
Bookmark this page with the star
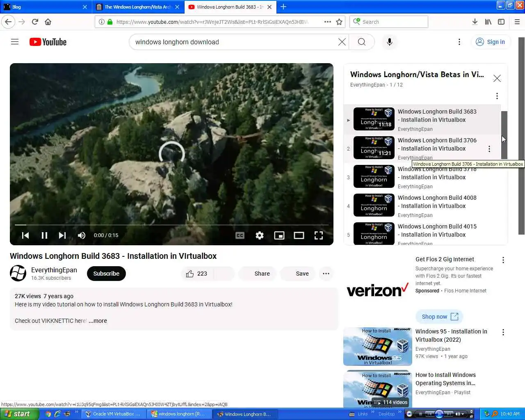(339, 22)
